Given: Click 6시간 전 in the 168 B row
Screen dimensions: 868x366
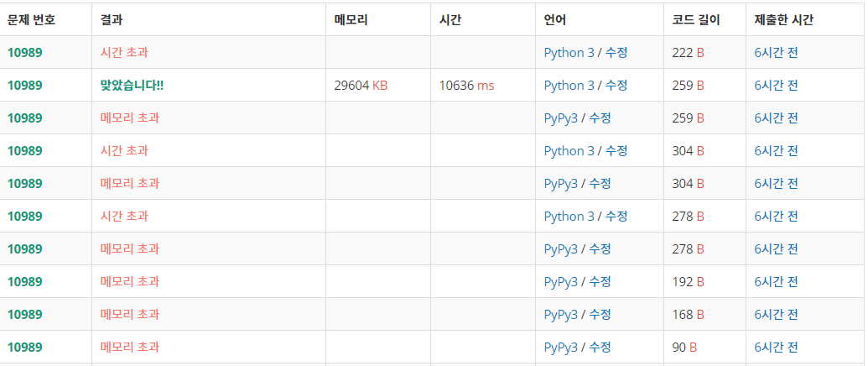Looking at the screenshot, I should (776, 315).
